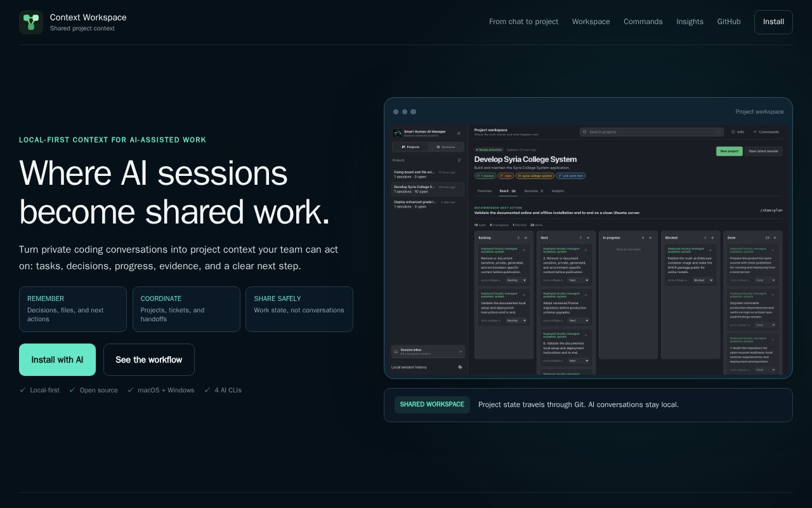
Task: Click the 'main' branch chip
Action: tap(506, 176)
